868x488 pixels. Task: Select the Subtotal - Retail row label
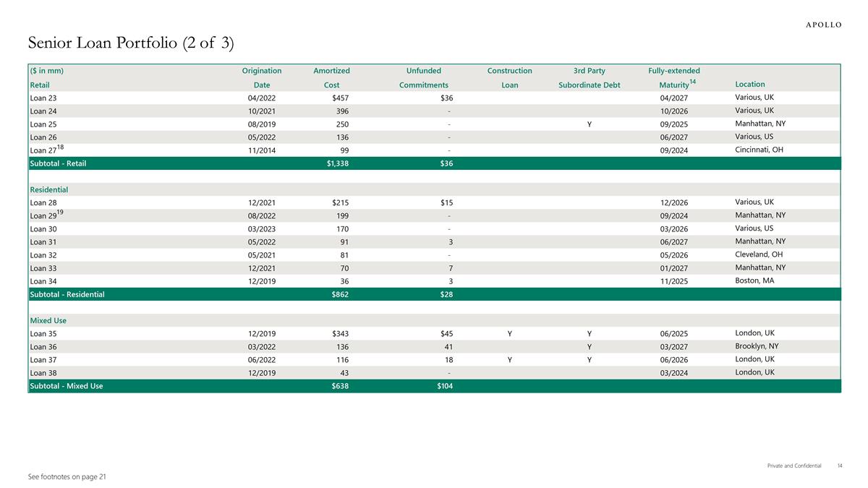point(58,164)
